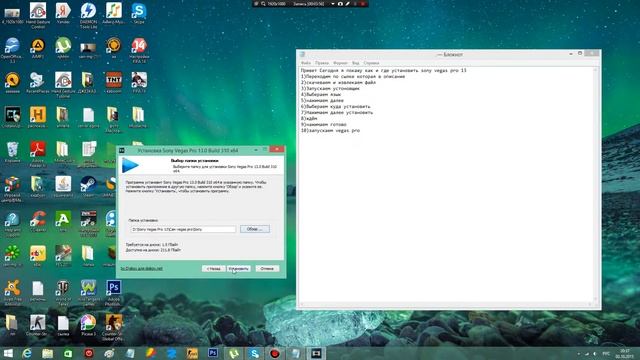The width and height of the screenshot is (640, 360).
Task: Click the Install button in the Sony Vegas installer
Action: coord(239,269)
